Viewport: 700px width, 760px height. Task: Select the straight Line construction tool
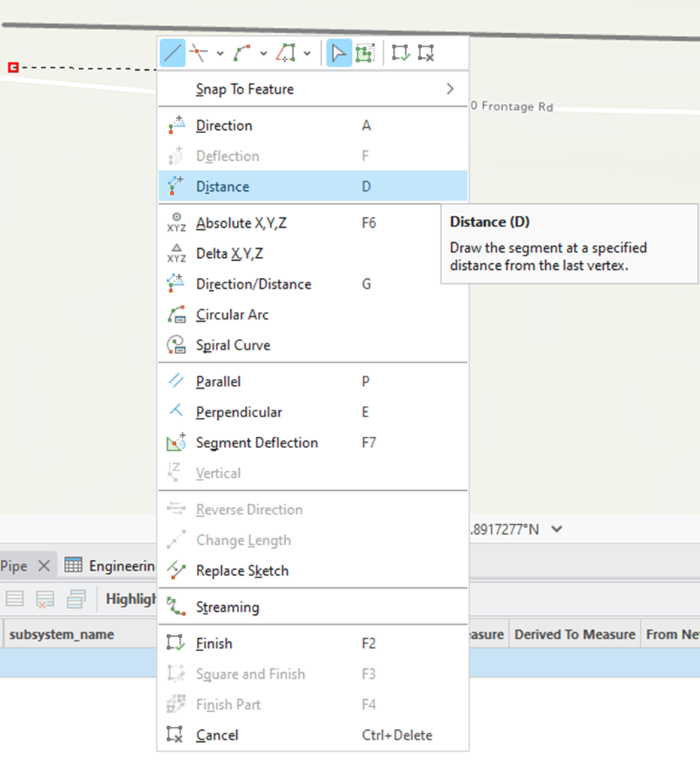(172, 53)
